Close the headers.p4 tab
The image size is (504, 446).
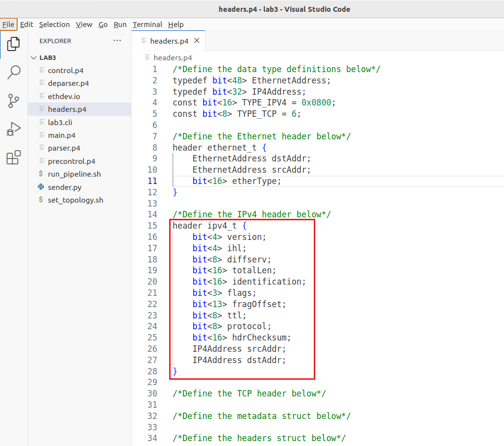(x=197, y=41)
